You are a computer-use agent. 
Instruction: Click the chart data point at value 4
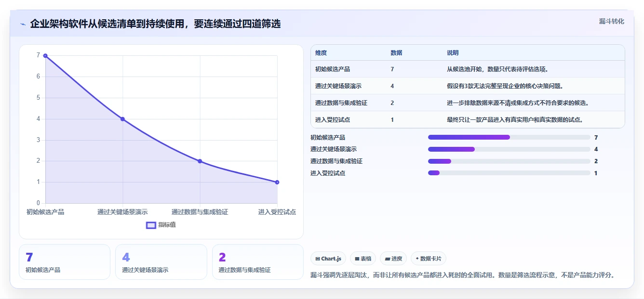122,119
